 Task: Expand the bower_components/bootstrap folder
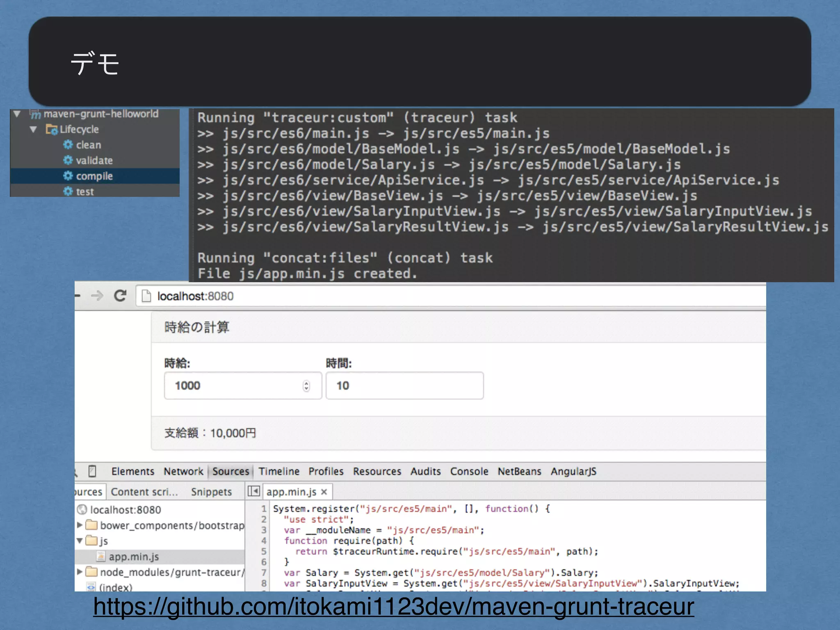click(80, 525)
